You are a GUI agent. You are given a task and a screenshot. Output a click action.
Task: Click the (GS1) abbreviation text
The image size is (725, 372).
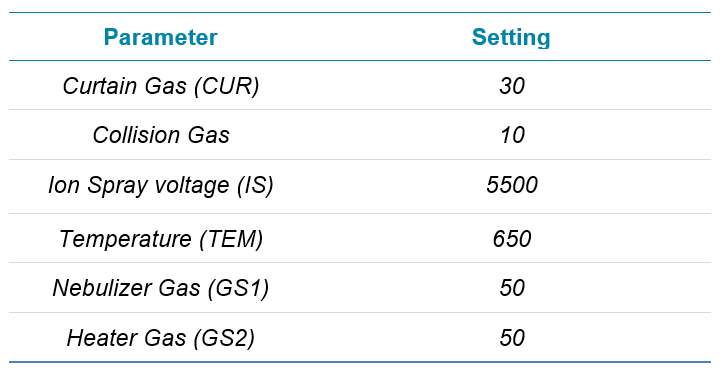239,288
